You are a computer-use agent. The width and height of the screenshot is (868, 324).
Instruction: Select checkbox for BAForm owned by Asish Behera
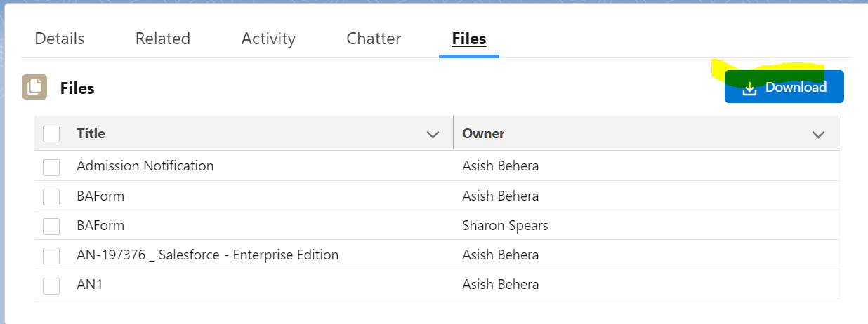point(51,196)
